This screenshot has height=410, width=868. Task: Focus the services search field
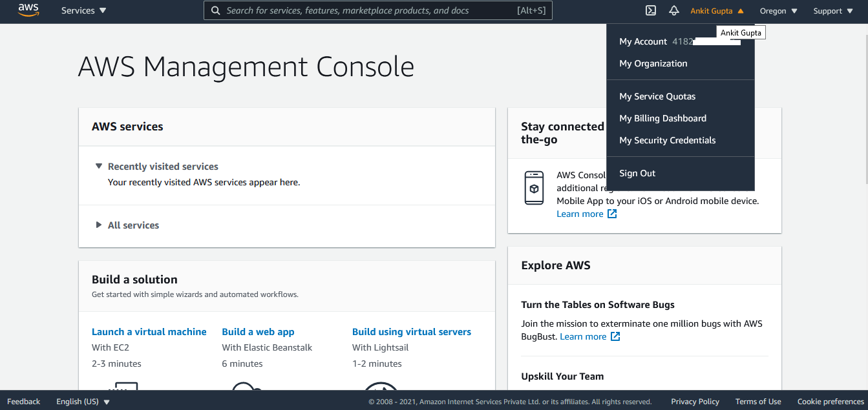(378, 10)
